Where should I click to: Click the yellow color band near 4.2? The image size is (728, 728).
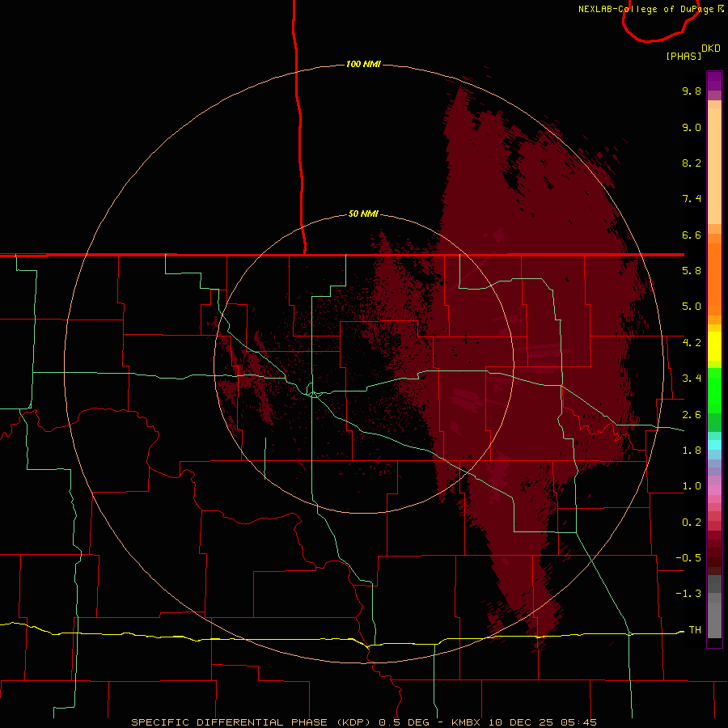(714, 346)
